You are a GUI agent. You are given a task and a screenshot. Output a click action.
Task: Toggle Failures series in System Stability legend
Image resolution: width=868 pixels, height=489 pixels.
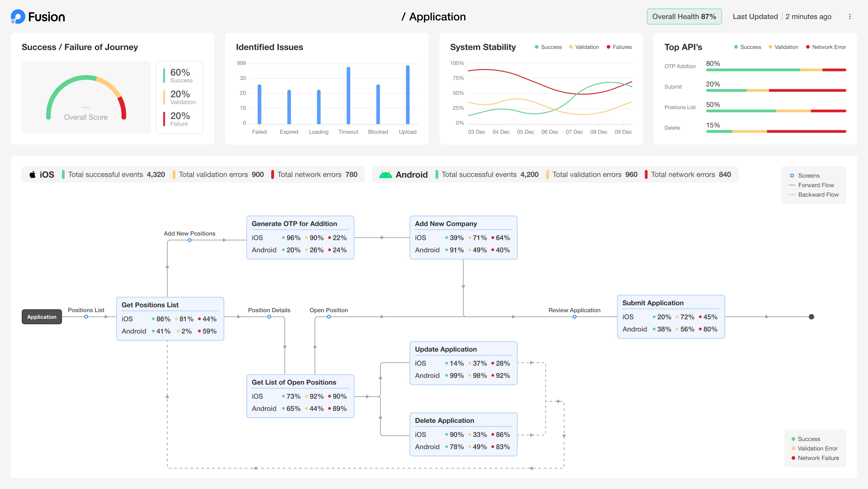[x=619, y=47]
